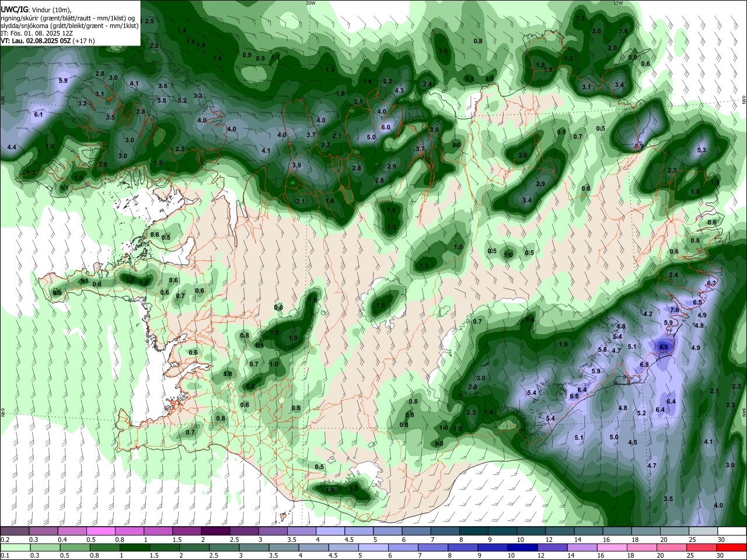
Task: Click the 4.1 value in the lower right
Action: click(708, 442)
